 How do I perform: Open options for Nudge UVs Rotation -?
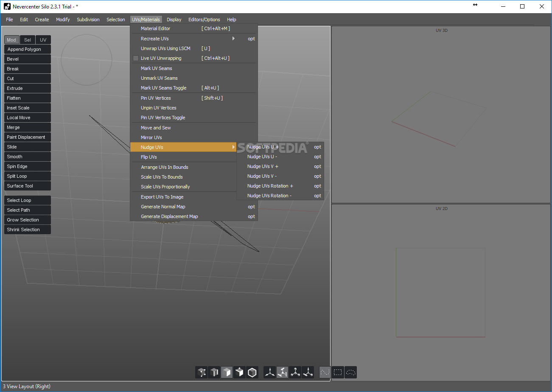point(318,196)
